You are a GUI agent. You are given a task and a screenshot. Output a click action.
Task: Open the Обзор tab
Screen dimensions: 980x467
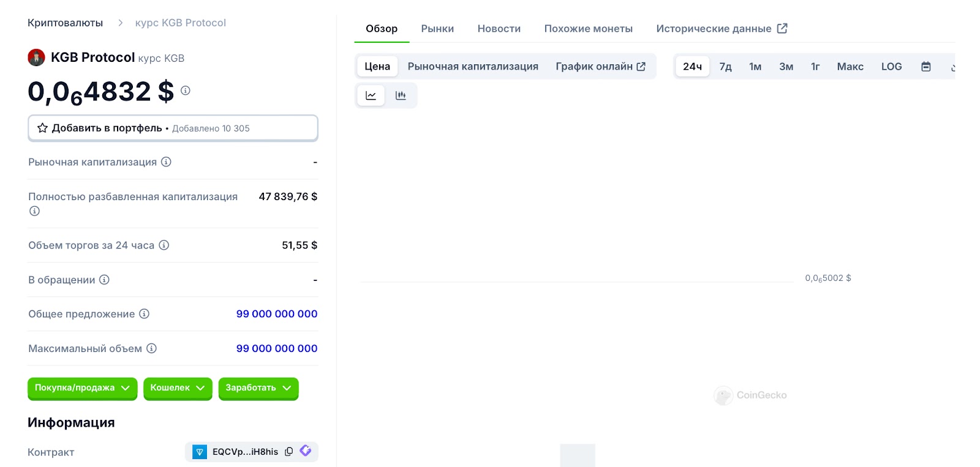(x=382, y=29)
